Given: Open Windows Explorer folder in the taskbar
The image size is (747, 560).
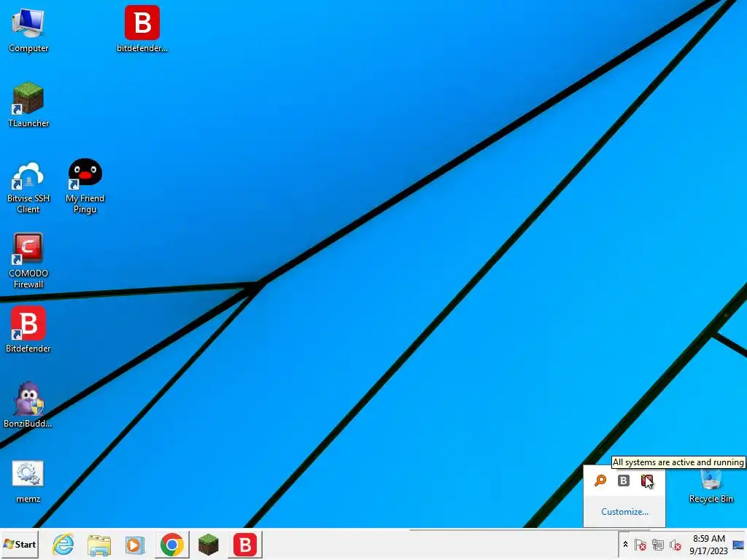Looking at the screenshot, I should (99, 544).
